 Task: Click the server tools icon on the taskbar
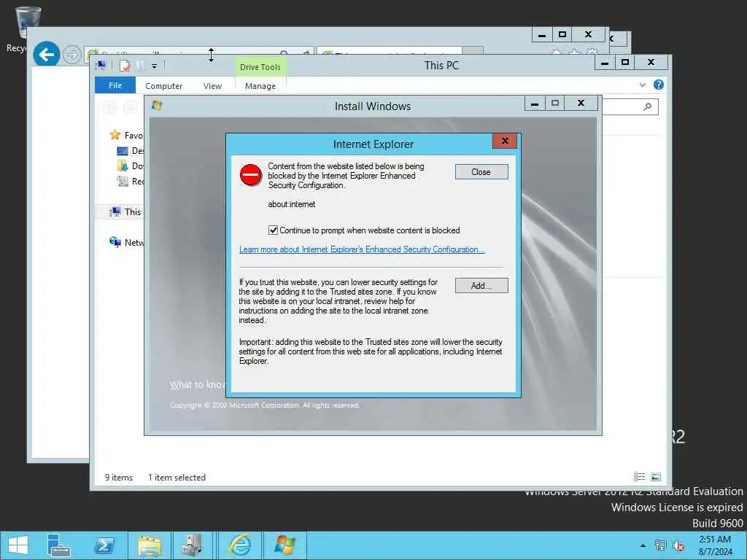click(193, 545)
